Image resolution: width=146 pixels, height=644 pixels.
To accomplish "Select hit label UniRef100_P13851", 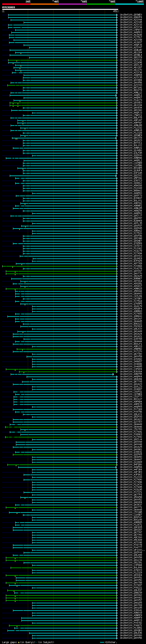I will click(131, 628).
